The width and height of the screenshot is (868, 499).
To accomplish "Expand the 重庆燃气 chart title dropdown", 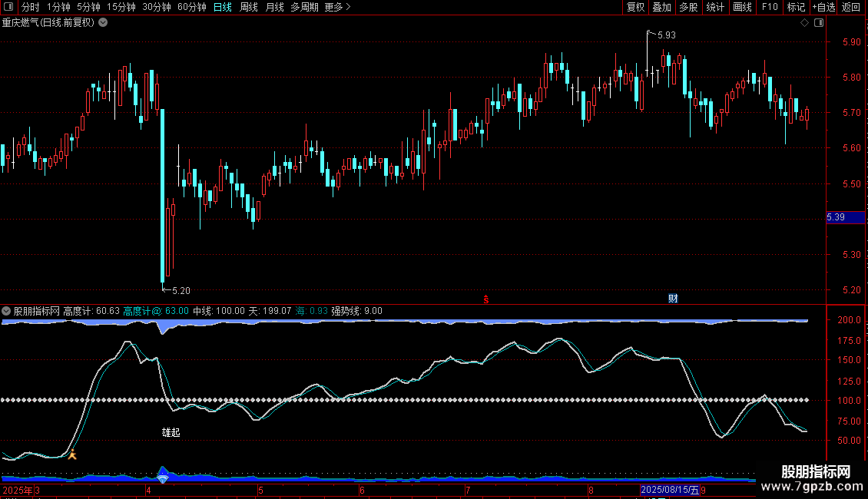I will [103, 22].
